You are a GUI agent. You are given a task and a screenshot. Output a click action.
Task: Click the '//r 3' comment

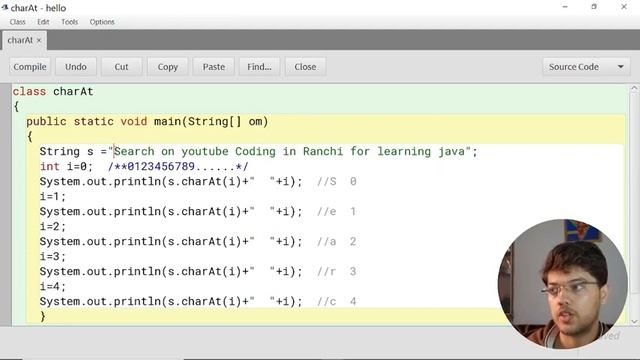[337, 272]
